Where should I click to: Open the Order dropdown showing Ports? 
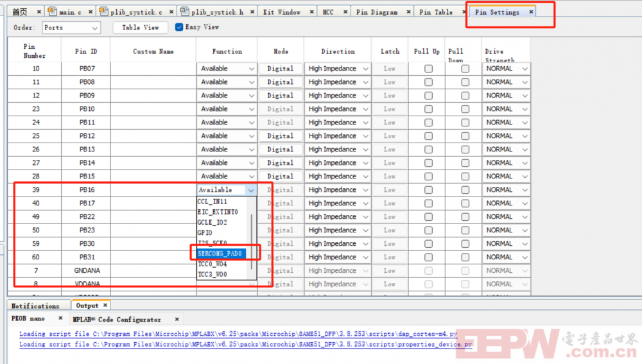[x=71, y=28]
